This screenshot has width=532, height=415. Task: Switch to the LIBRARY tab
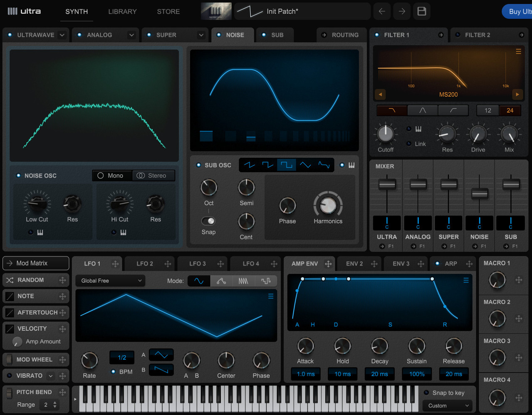point(122,12)
